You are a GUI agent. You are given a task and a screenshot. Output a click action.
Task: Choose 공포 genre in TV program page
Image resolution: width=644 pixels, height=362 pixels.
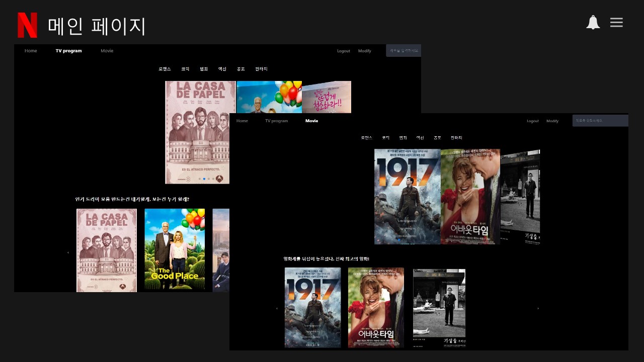click(240, 69)
